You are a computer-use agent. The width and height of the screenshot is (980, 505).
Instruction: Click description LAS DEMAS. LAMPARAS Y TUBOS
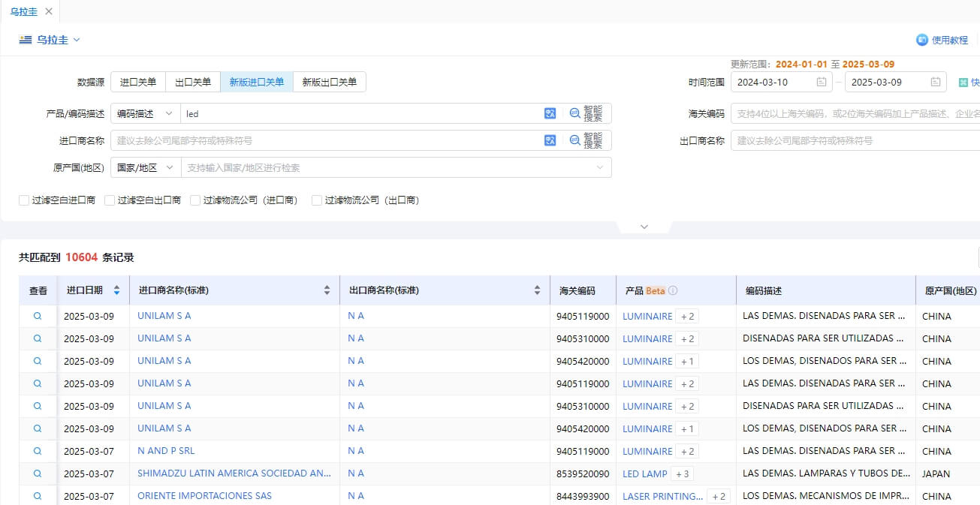(x=826, y=473)
